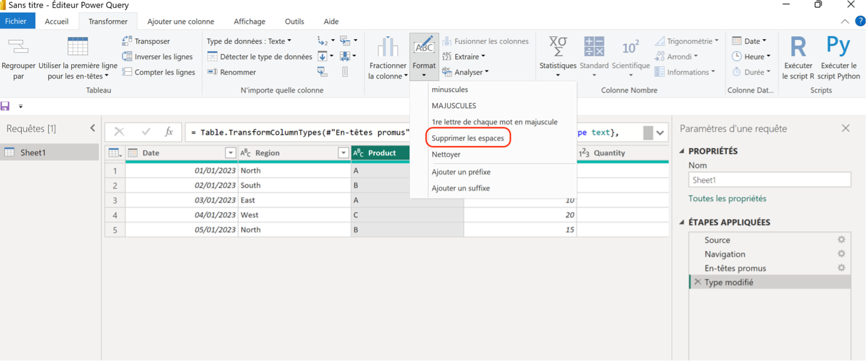Viewport: 868px width, 362px height.
Task: Switch to the Accueil tab
Action: pos(57,21)
